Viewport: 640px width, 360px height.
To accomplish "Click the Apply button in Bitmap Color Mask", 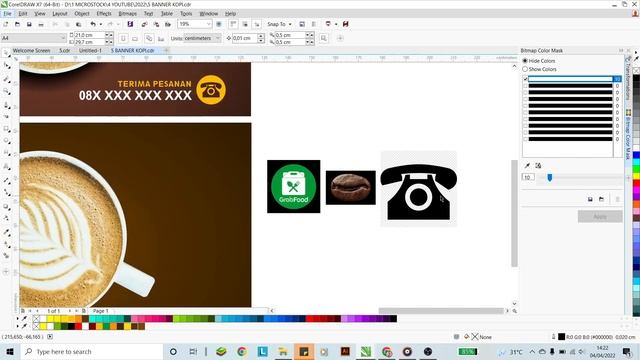I will tap(600, 216).
